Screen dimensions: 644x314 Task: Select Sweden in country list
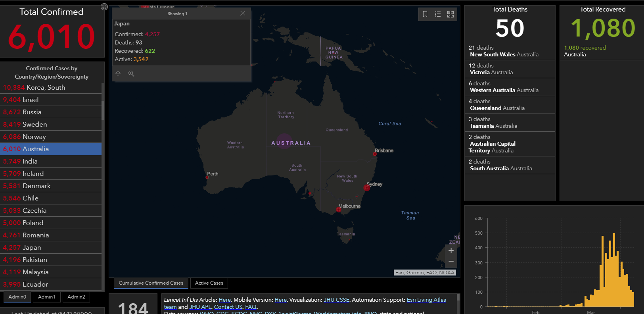click(x=51, y=124)
